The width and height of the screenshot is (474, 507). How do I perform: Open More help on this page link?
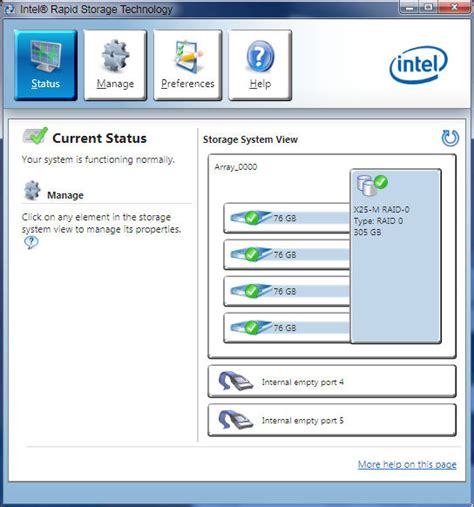pyautogui.click(x=407, y=464)
